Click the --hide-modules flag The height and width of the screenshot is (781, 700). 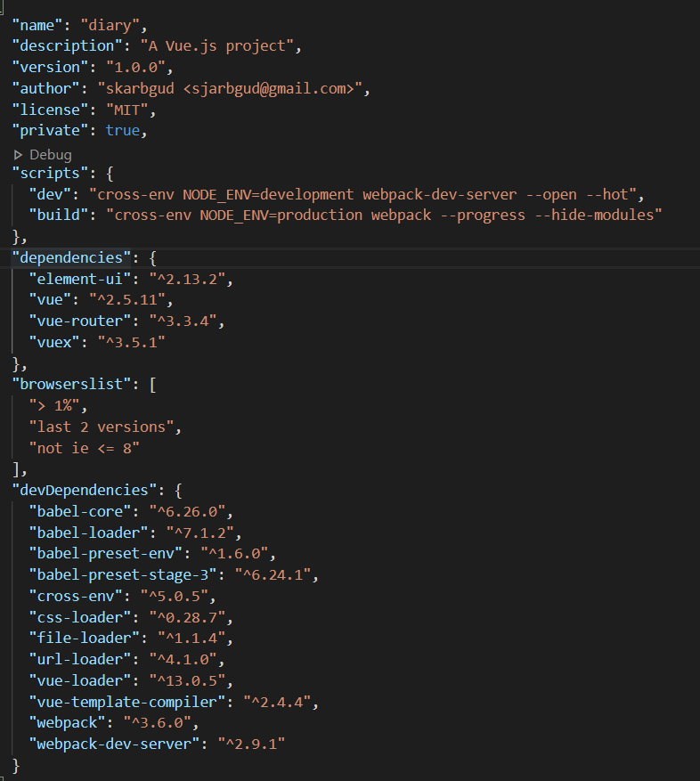pyautogui.click(x=594, y=215)
